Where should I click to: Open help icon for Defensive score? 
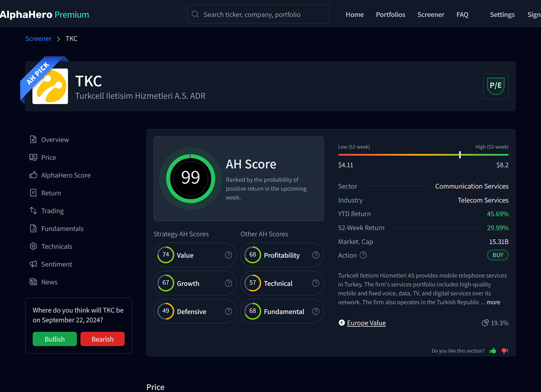229,311
